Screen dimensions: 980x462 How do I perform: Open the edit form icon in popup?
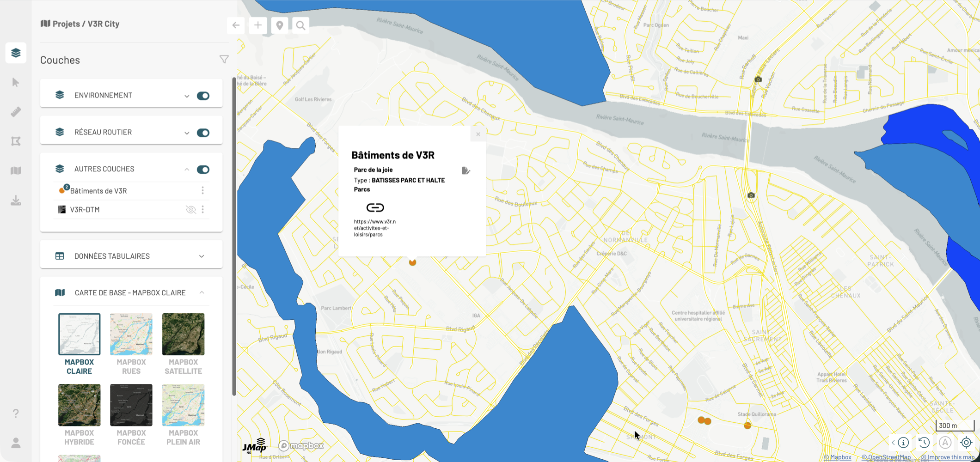coord(465,171)
